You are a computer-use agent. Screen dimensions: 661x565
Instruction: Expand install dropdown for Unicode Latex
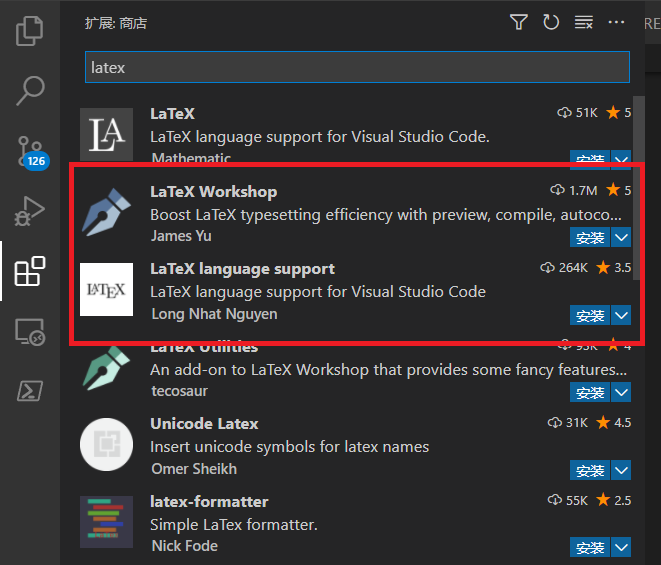[x=621, y=470]
